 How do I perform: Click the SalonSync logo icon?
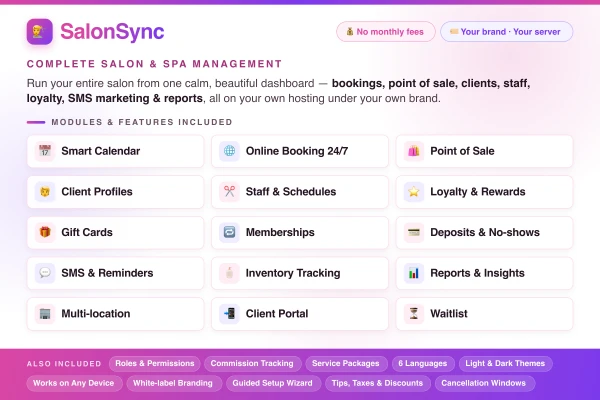coord(39,31)
